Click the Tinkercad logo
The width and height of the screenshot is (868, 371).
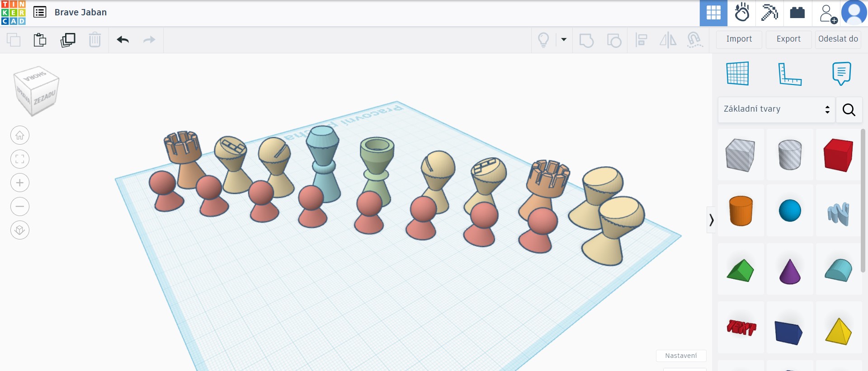(13, 13)
